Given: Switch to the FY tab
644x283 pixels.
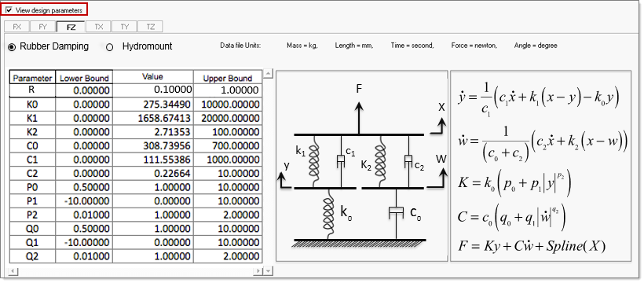Looking at the screenshot, I should click(42, 27).
